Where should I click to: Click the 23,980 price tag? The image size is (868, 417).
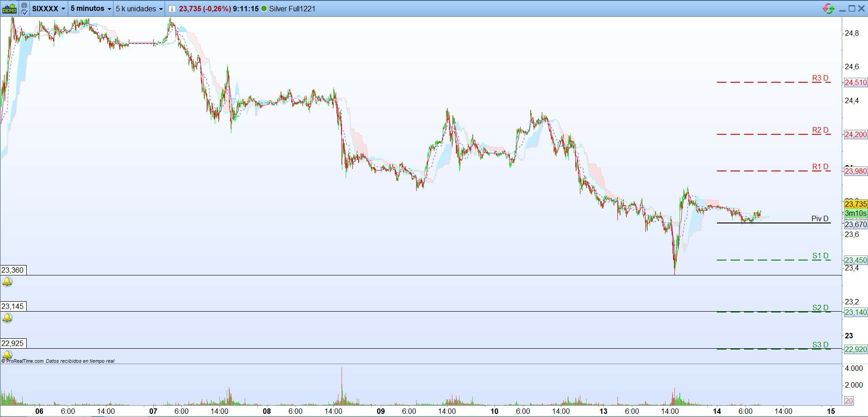pyautogui.click(x=856, y=171)
